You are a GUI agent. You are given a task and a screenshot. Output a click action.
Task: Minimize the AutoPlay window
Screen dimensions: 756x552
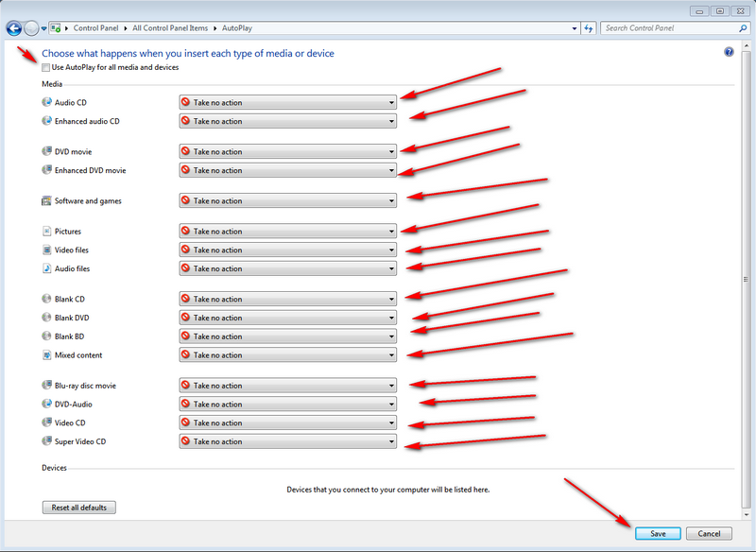(699, 10)
